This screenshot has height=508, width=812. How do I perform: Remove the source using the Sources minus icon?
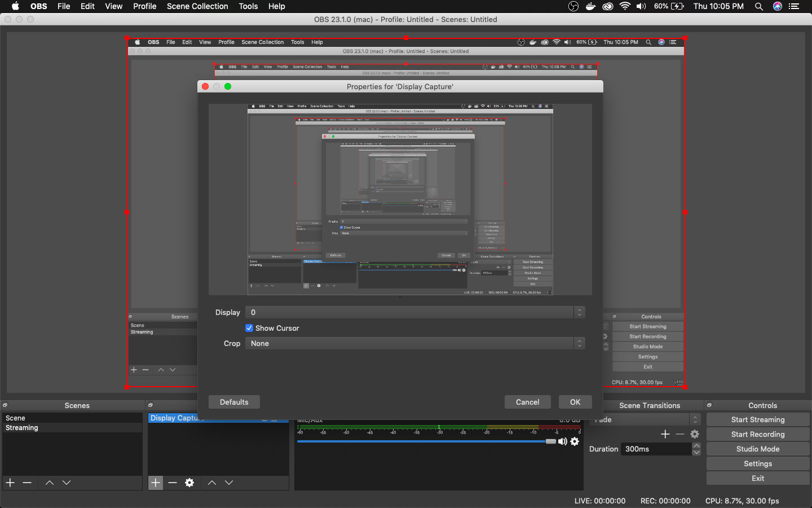coord(173,483)
